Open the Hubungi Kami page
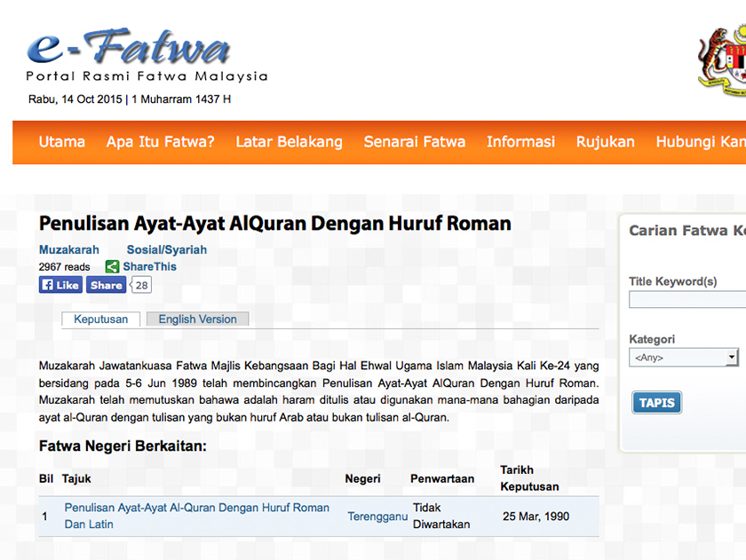Image resolution: width=746 pixels, height=560 pixels. [x=702, y=142]
